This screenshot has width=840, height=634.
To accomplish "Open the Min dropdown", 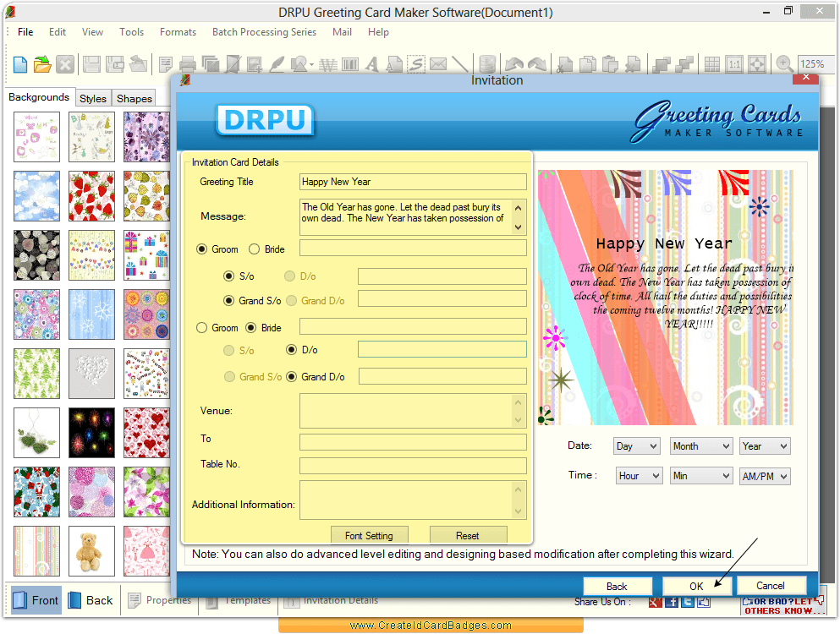I will tap(701, 475).
